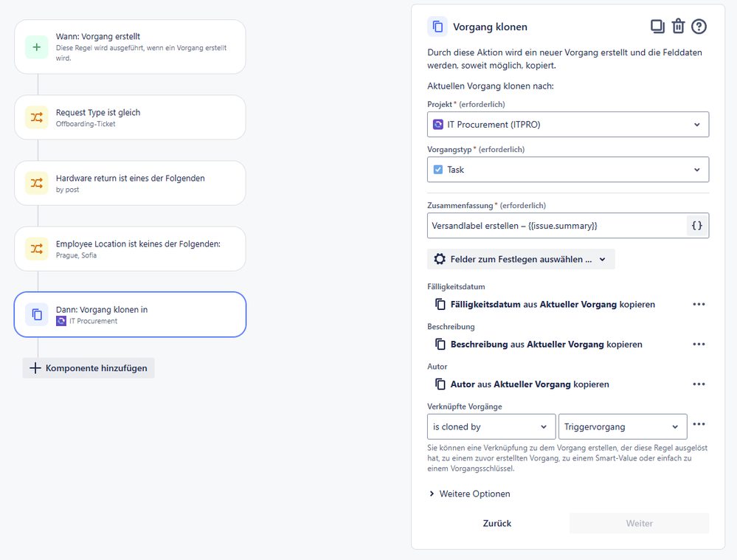Delete the component with trash icon
Image resolution: width=737 pixels, height=560 pixels.
[x=678, y=27]
